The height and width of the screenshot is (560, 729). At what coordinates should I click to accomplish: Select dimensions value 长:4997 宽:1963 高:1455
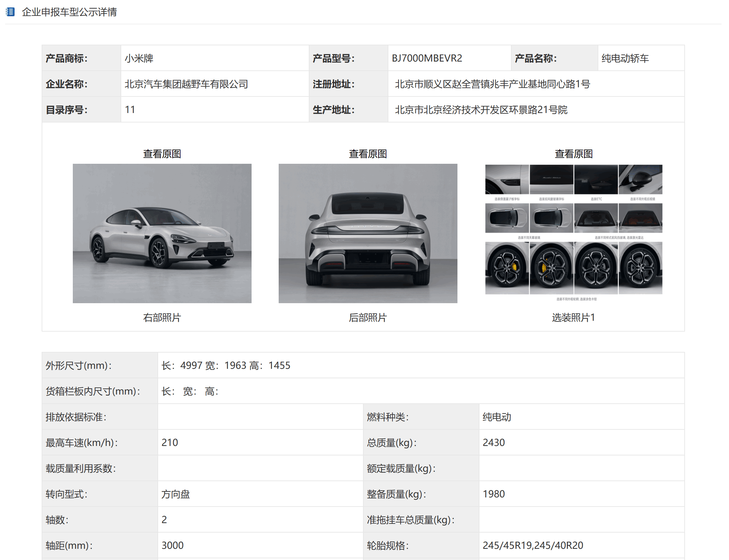click(226, 365)
